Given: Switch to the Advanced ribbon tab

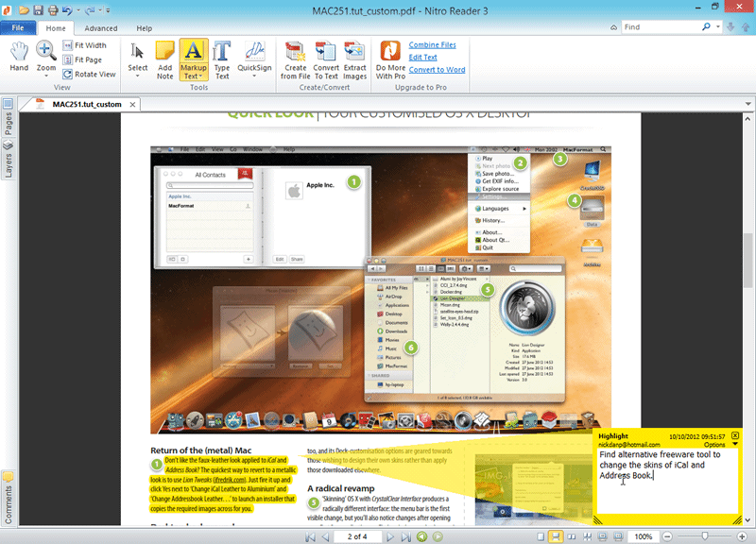Looking at the screenshot, I should (x=101, y=28).
